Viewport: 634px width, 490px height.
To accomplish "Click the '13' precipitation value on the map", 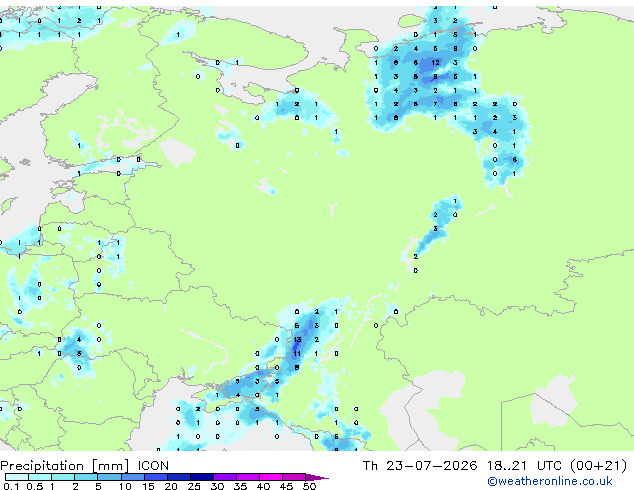I will 297,340.
